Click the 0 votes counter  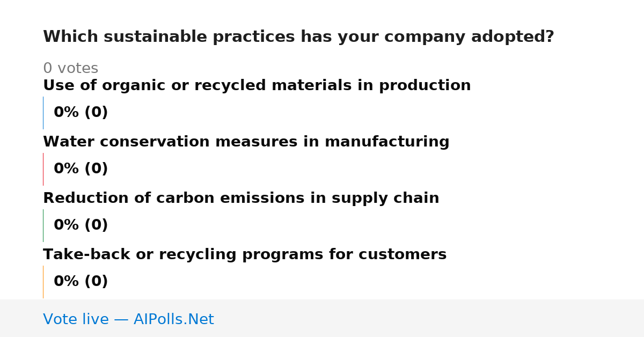pos(70,69)
